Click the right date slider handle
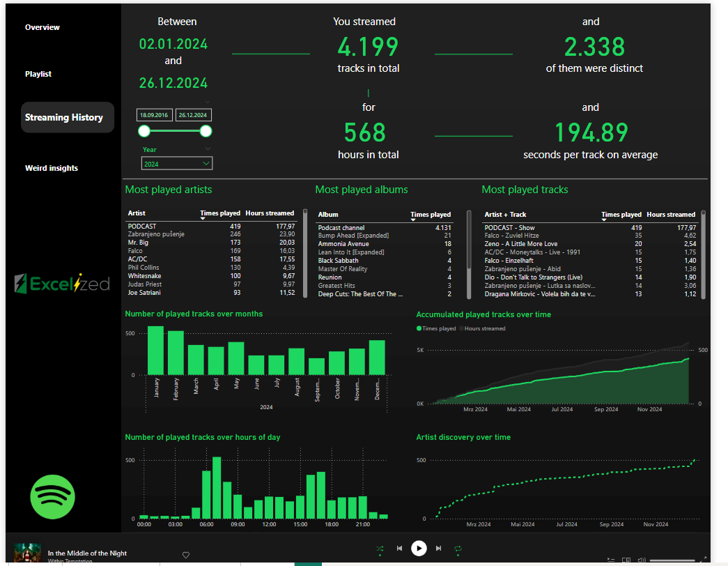 (x=206, y=132)
